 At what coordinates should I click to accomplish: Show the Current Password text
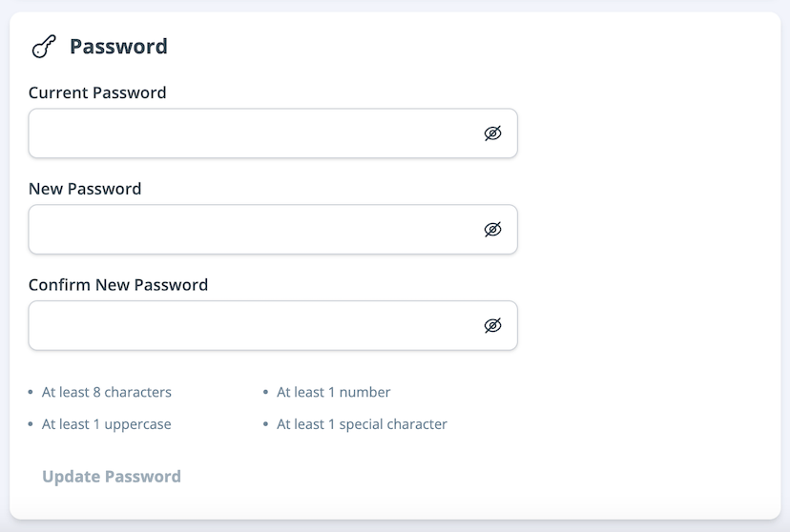tap(492, 133)
